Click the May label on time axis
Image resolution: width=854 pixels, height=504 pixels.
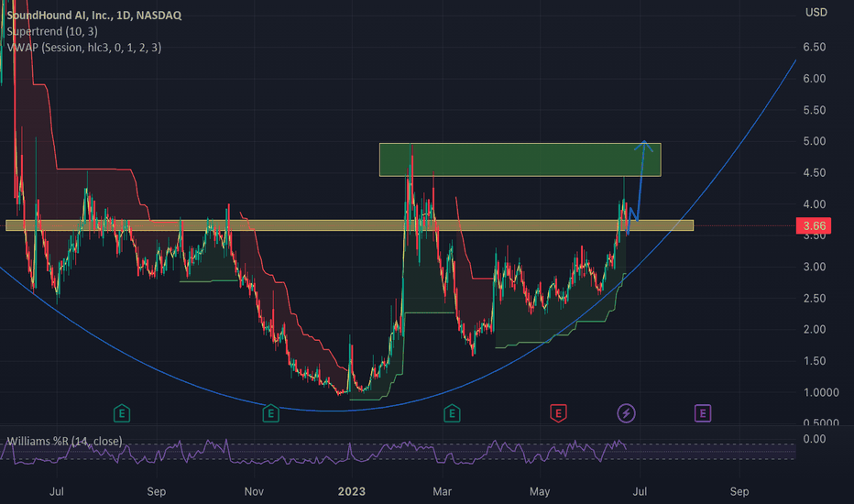[539, 491]
